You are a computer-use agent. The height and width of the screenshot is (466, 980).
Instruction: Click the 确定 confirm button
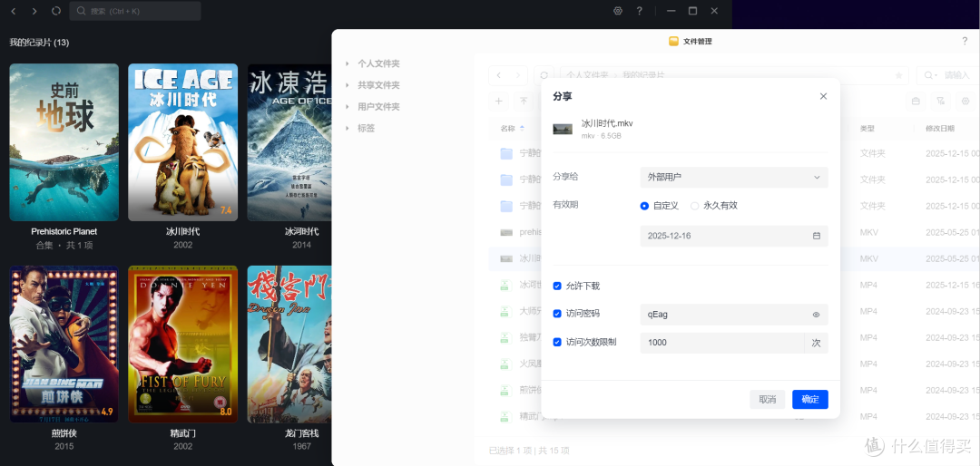click(810, 400)
